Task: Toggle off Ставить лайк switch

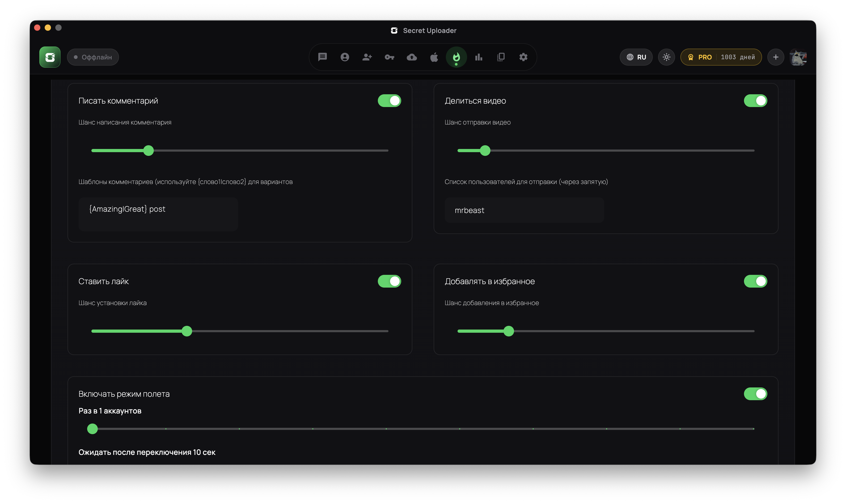Action: tap(389, 281)
